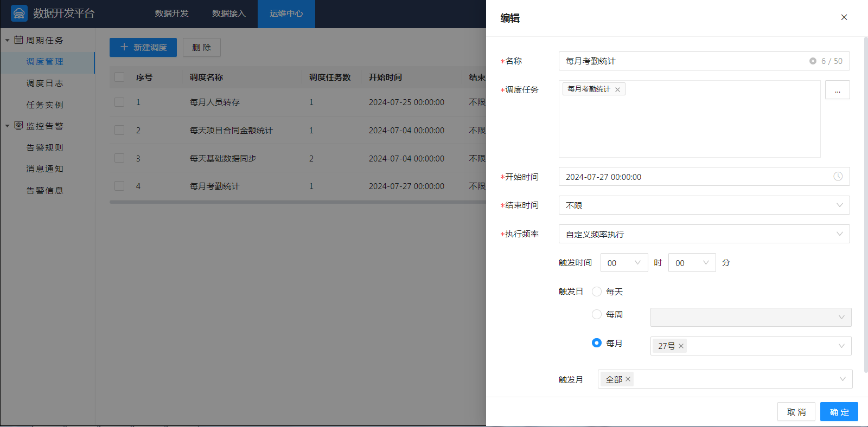The width and height of the screenshot is (868, 427).
Task: Click the ellipsis button to choose tasks
Action: (x=837, y=90)
